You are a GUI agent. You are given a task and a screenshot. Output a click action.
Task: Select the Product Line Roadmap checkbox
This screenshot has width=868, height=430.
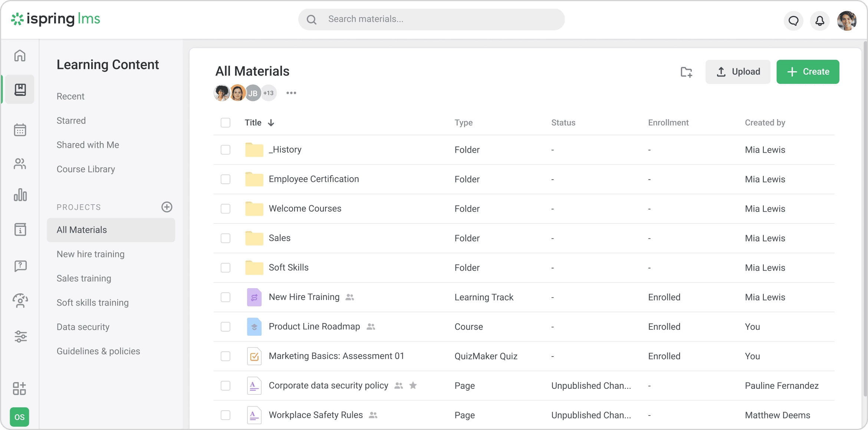(x=226, y=327)
